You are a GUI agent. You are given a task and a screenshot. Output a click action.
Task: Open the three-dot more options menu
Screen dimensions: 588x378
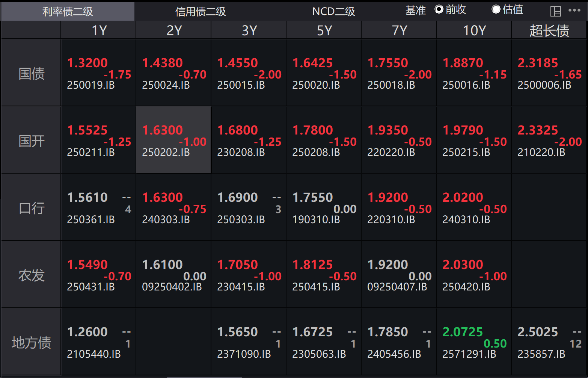(574, 11)
